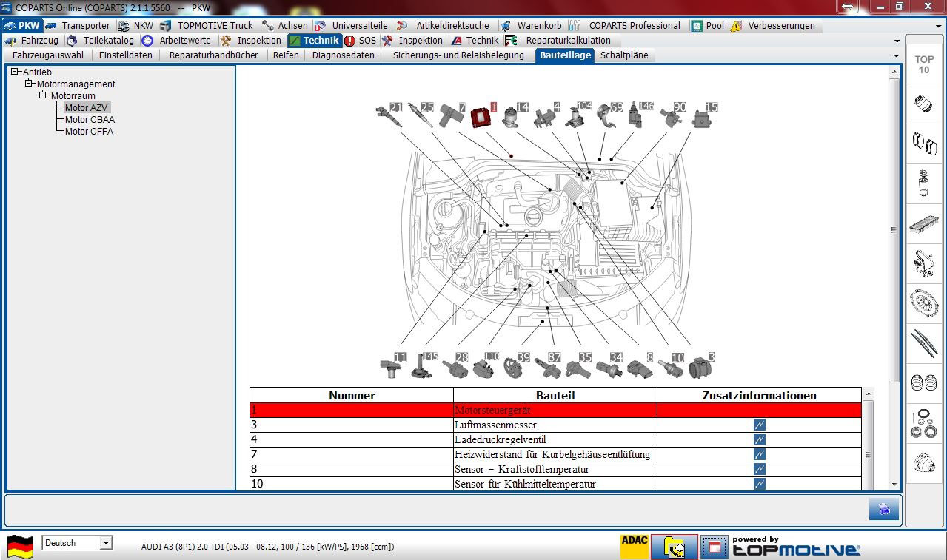Screen dimensions: 947x560
Task: Open the COPARTS Professional module
Action: (x=626, y=26)
